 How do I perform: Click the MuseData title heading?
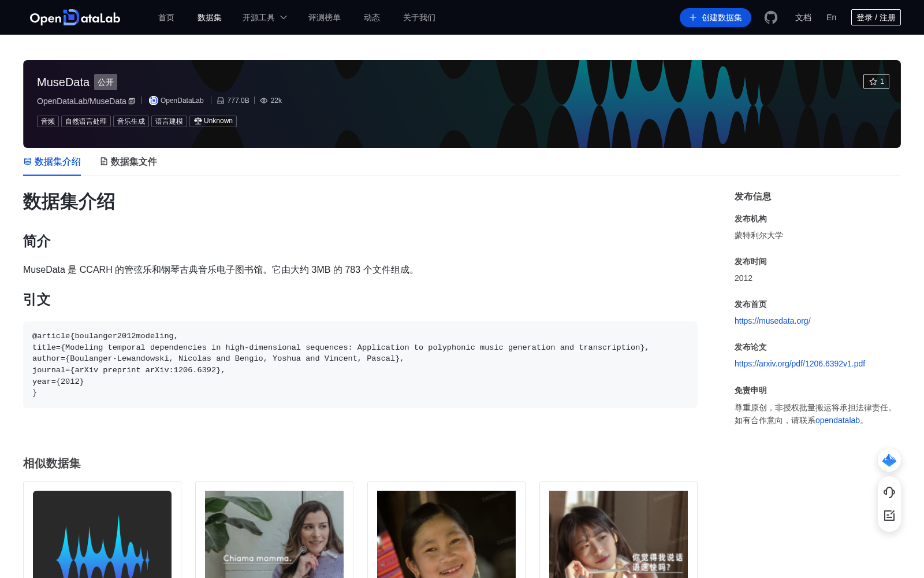[63, 82]
